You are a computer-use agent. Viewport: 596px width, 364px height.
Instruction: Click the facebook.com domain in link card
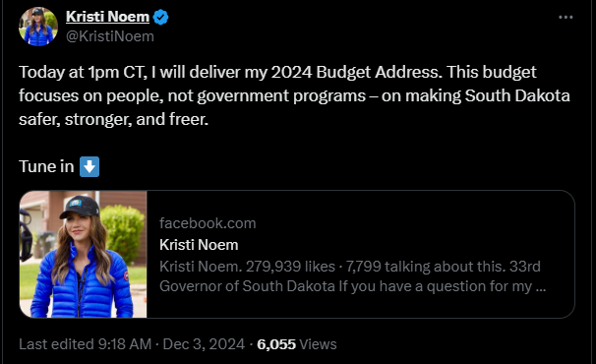[208, 223]
